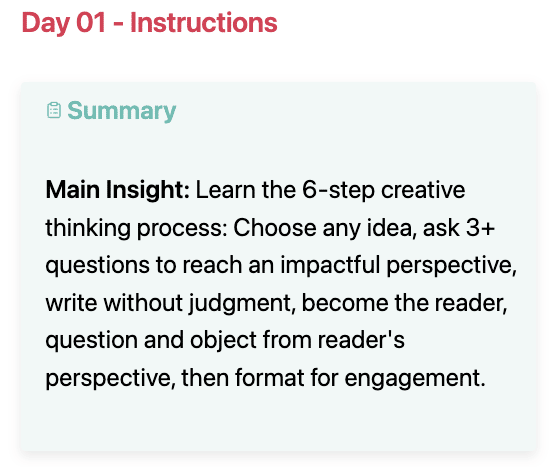Click the phrase "become the reader"

[x=404, y=303]
